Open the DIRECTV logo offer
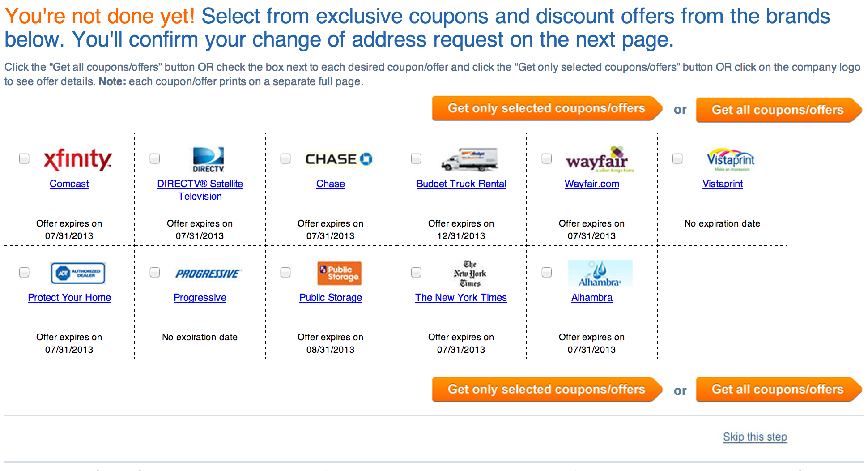 (x=208, y=159)
